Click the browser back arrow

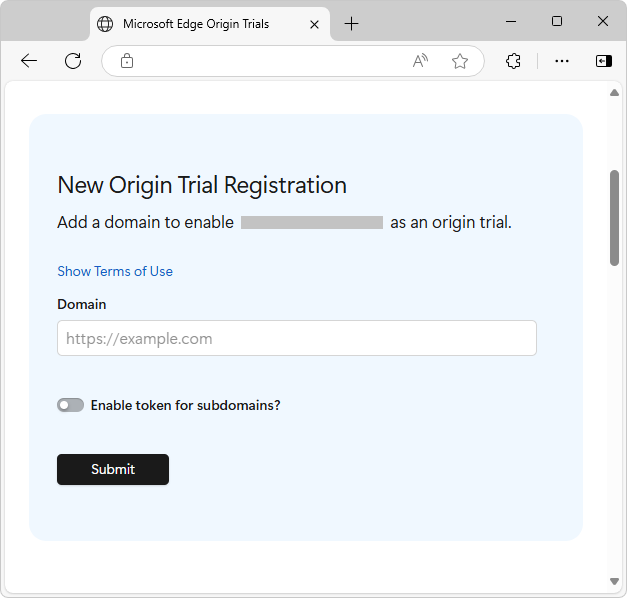(29, 61)
